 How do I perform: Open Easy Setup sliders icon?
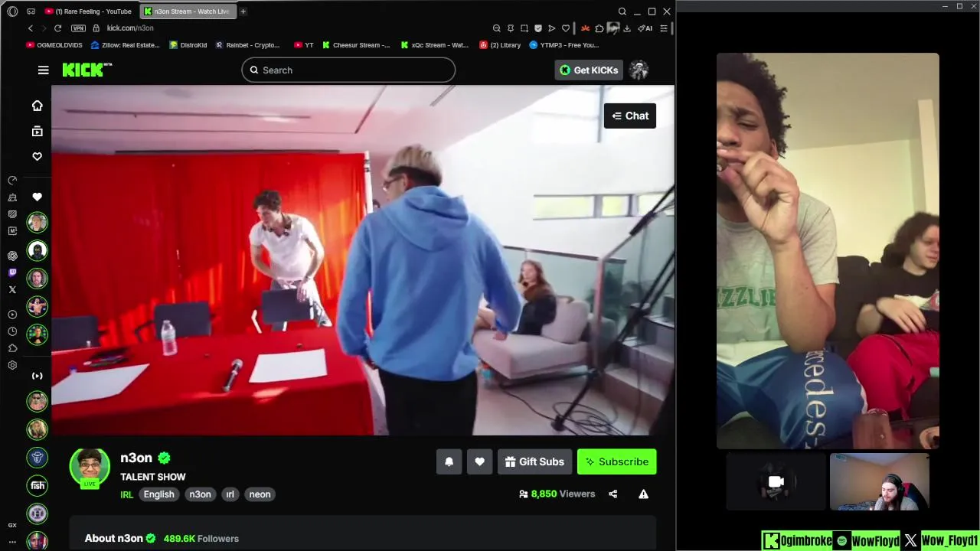point(664,28)
